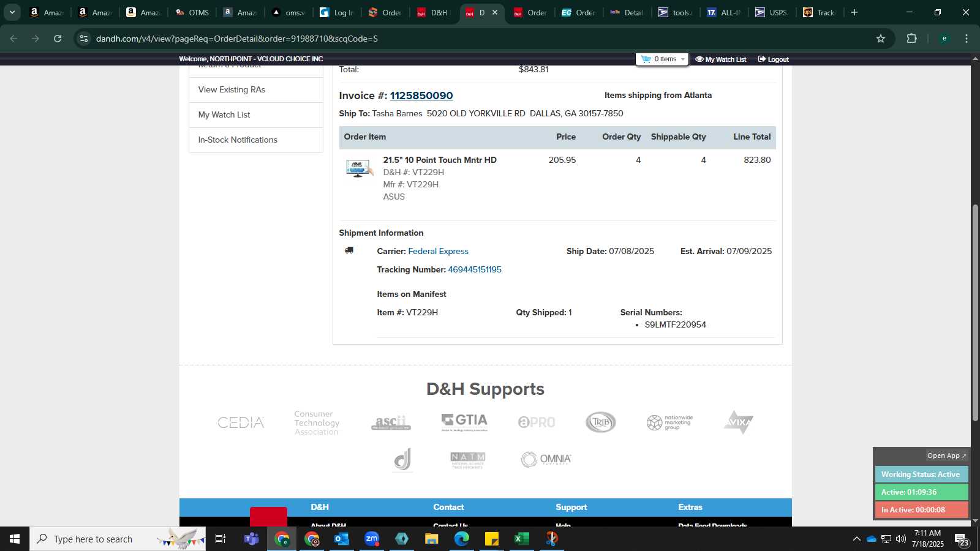
Task: Click the Contact footer column heading
Action: pyautogui.click(x=448, y=507)
